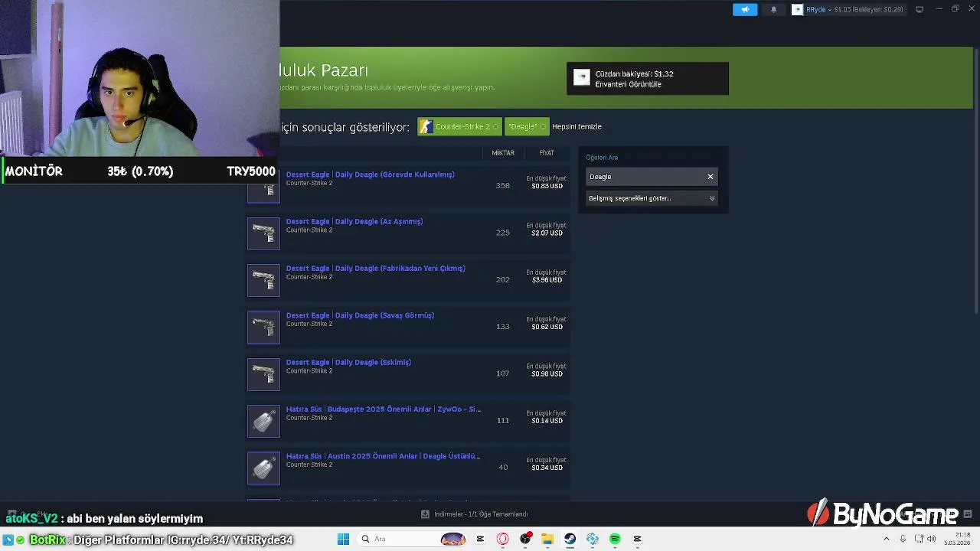Open the Steam notifications bell
Image resolution: width=980 pixels, height=551 pixels.
[773, 9]
